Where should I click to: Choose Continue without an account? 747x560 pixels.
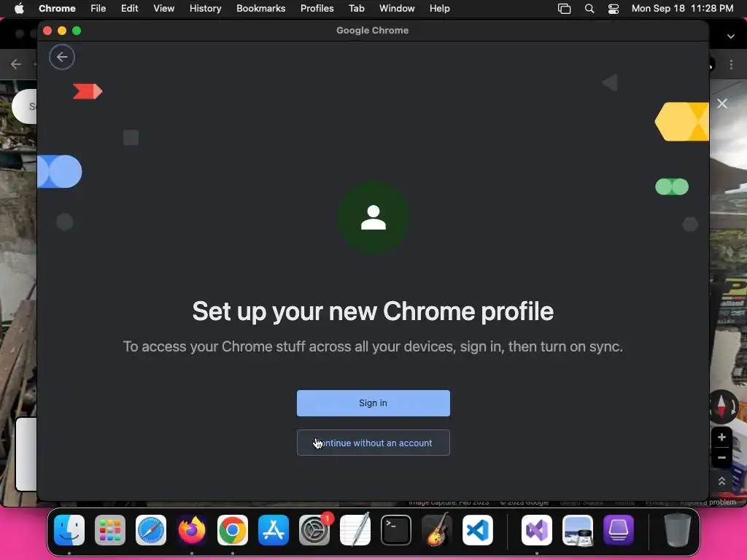[373, 443]
